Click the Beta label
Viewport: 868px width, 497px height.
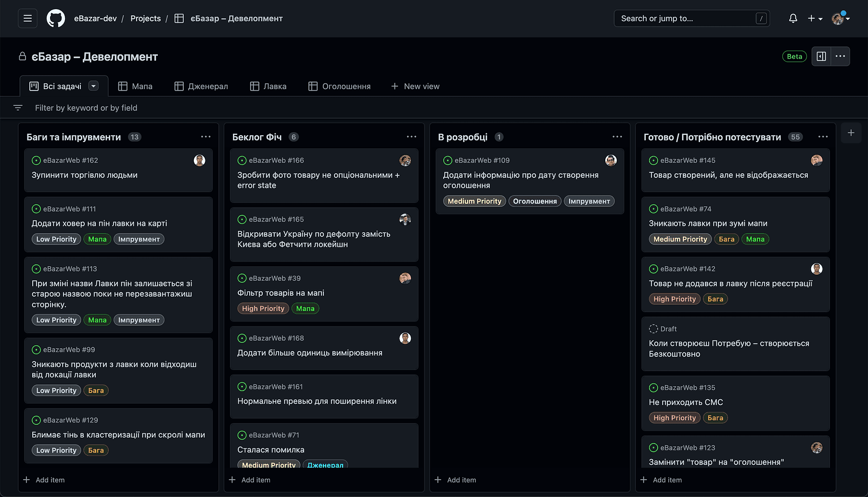794,56
